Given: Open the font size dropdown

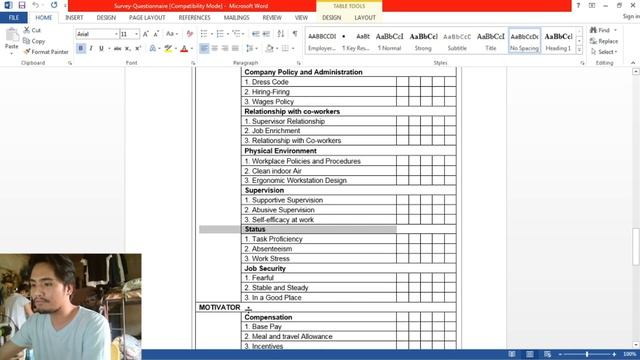Looking at the screenshot, I should click(x=136, y=34).
